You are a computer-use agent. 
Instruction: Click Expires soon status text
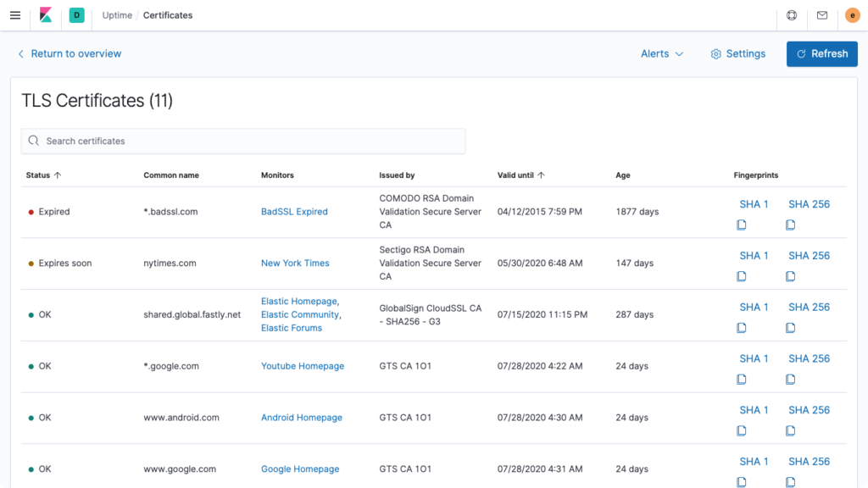[64, 263]
